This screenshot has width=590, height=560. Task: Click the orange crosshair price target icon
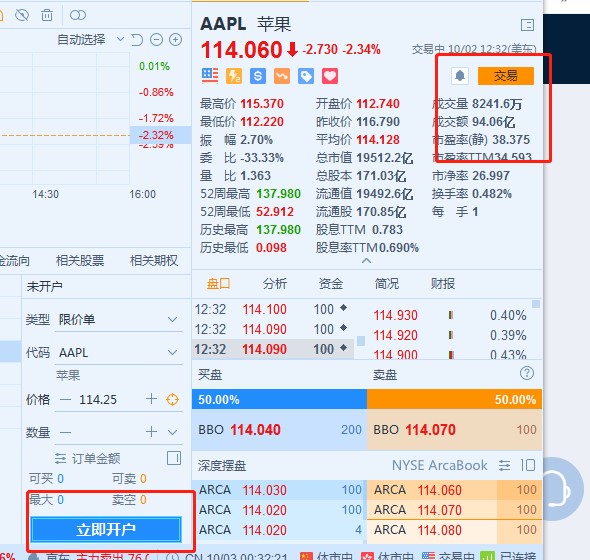(x=172, y=400)
